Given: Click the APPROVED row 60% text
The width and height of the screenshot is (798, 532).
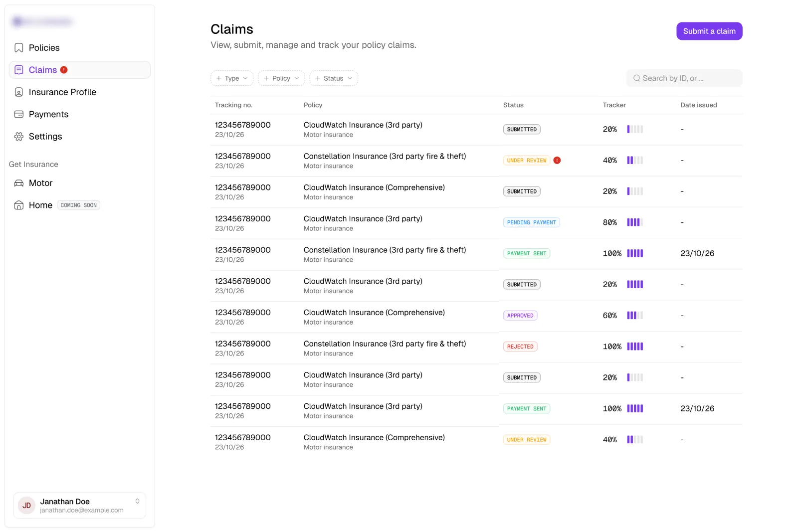Looking at the screenshot, I should click(609, 316).
